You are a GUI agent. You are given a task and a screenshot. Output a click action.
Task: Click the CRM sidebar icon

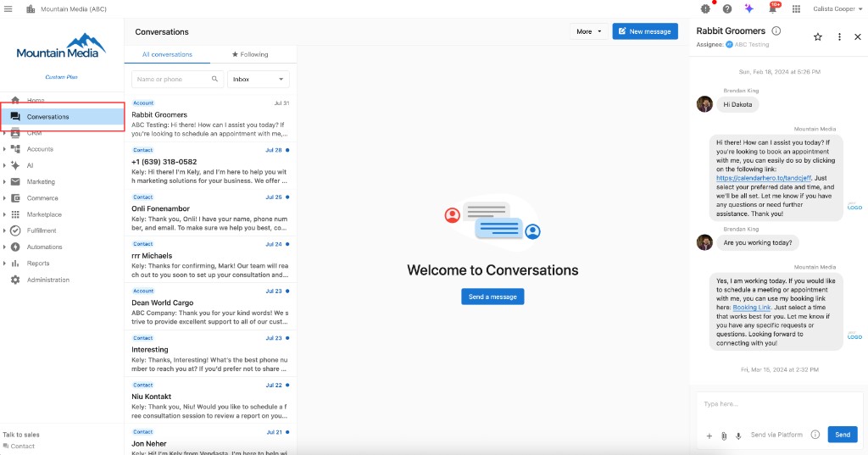coord(15,133)
